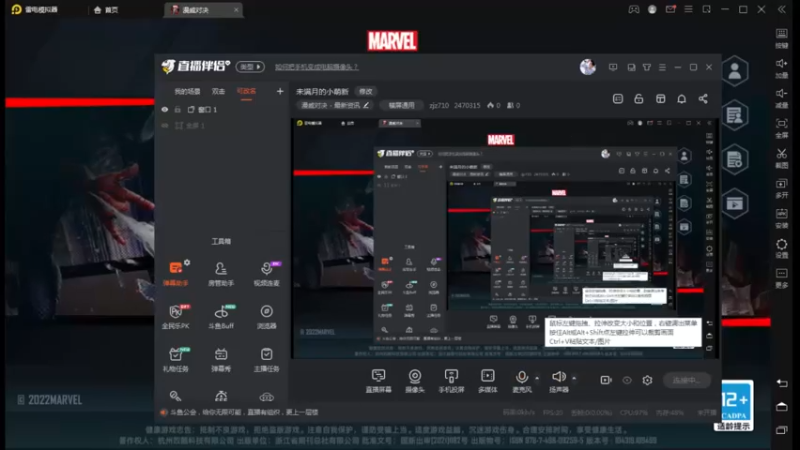Expand 扬声器 speaker volume arrow
Image resolution: width=800 pixels, height=450 pixels.
pyautogui.click(x=574, y=378)
